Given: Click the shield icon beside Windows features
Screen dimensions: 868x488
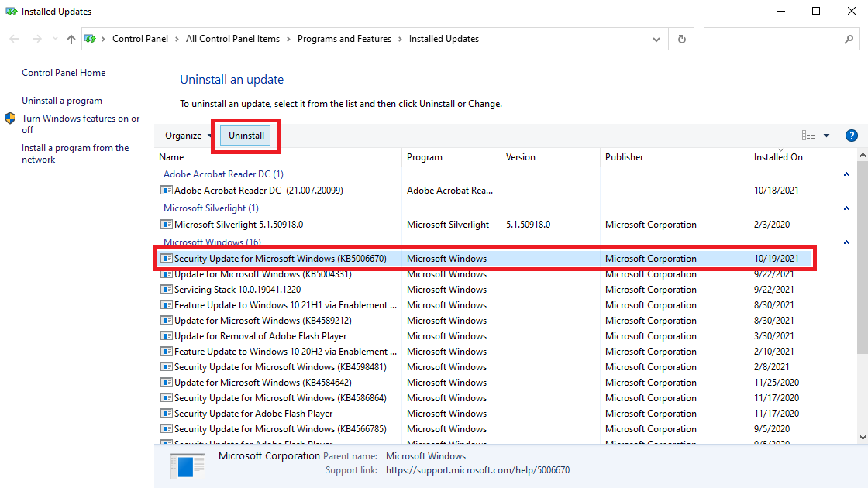Looking at the screenshot, I should (x=10, y=119).
